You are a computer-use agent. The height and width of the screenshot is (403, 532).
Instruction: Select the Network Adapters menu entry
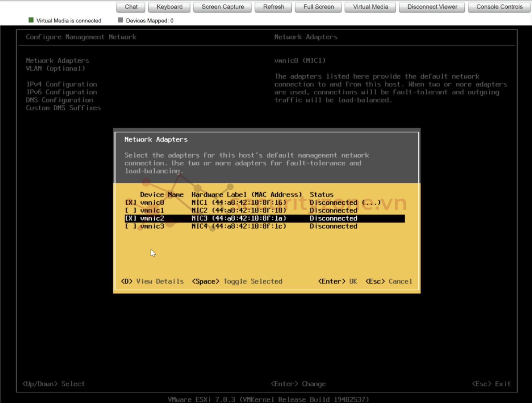click(x=58, y=61)
